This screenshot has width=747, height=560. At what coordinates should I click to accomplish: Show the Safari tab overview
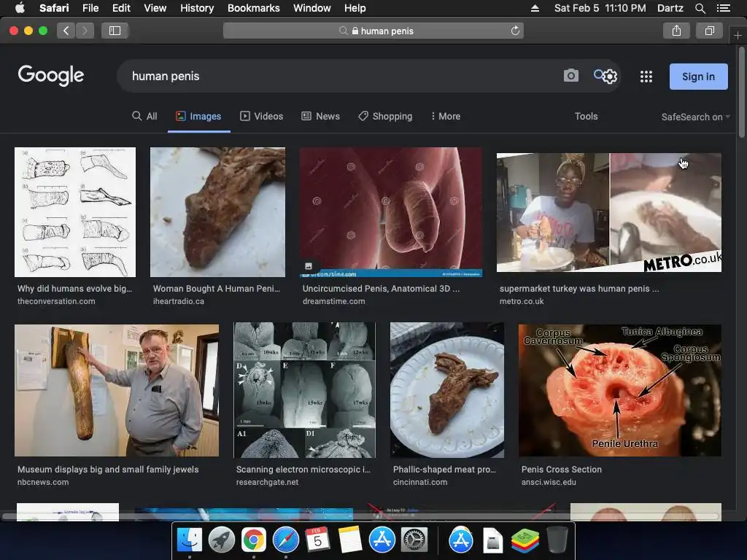click(x=709, y=31)
